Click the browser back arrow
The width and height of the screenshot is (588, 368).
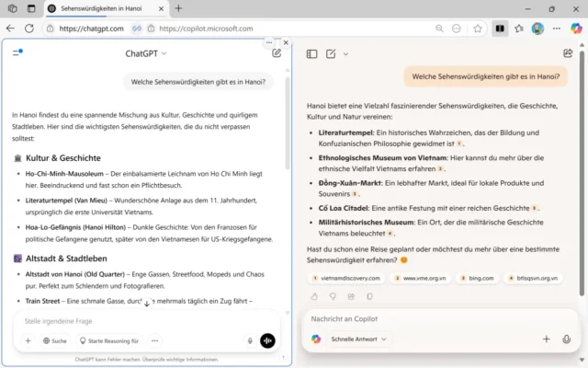pos(10,29)
